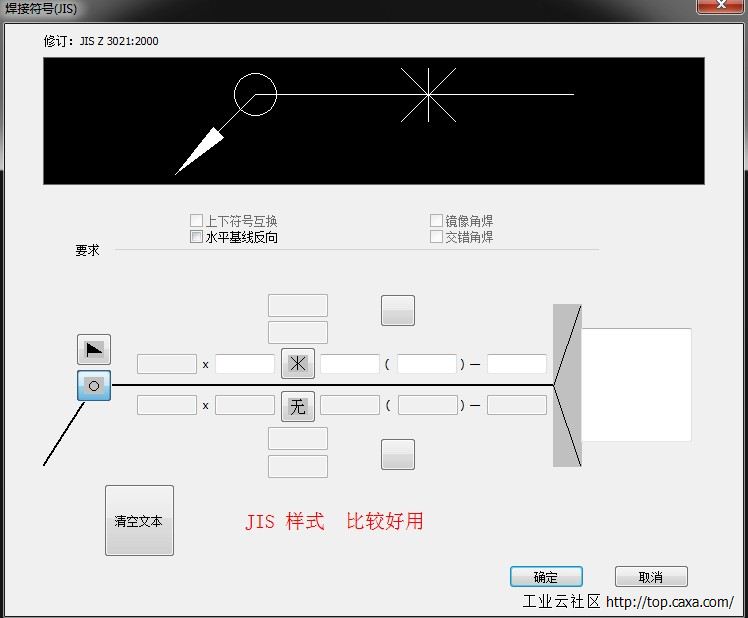
Task: Click the second text field above the asterisk button
Action: coord(298,333)
